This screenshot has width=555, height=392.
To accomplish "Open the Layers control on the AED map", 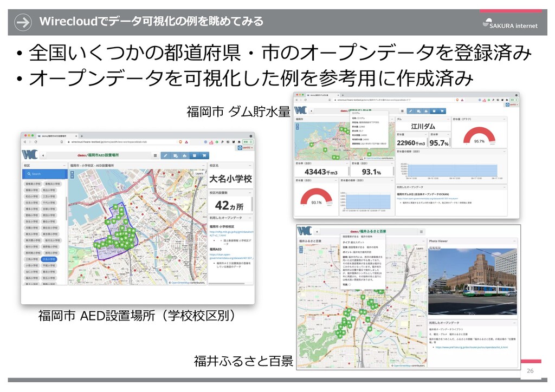I will 199,173.
